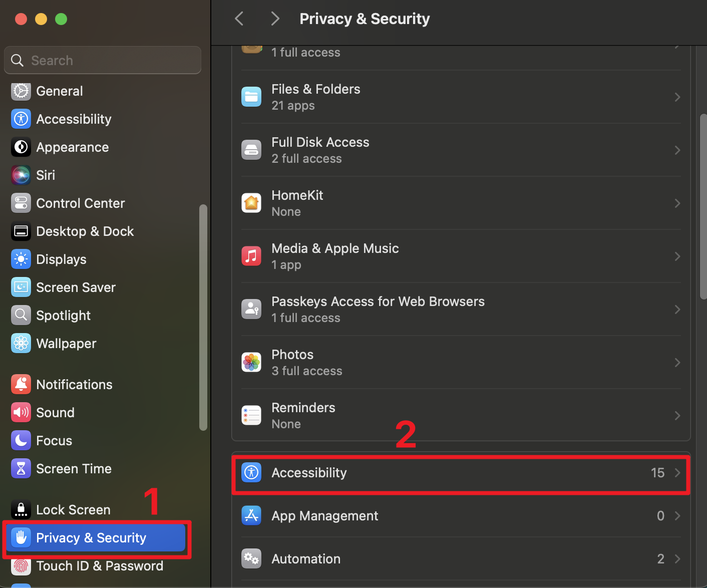Screen dimensions: 707x588
Task: Open the Reminders row chevron
Action: point(677,416)
